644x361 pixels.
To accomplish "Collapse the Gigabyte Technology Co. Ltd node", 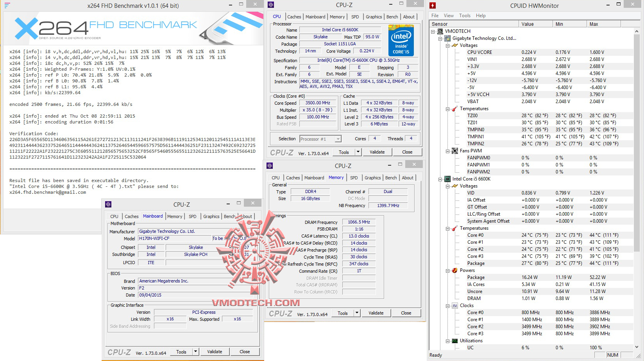I will 440,38.
